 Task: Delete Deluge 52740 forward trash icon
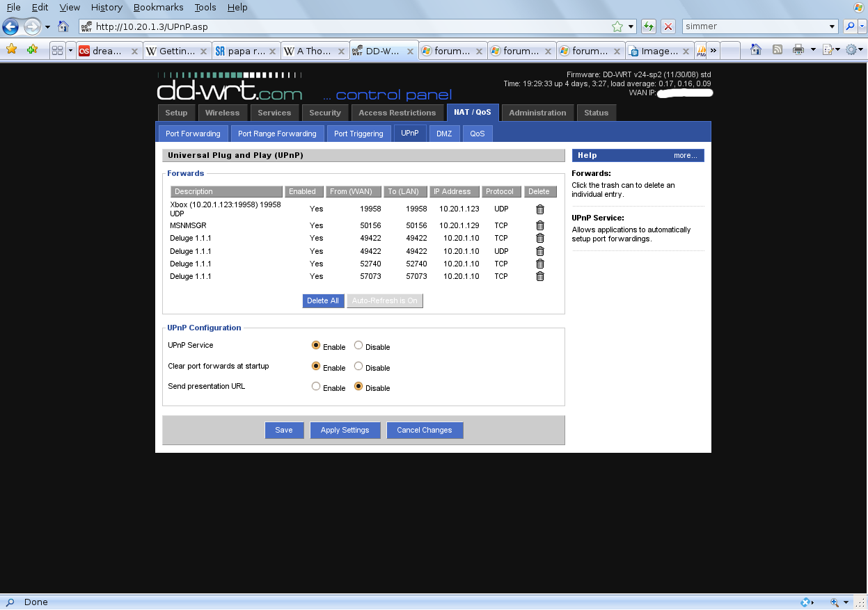tap(539, 264)
